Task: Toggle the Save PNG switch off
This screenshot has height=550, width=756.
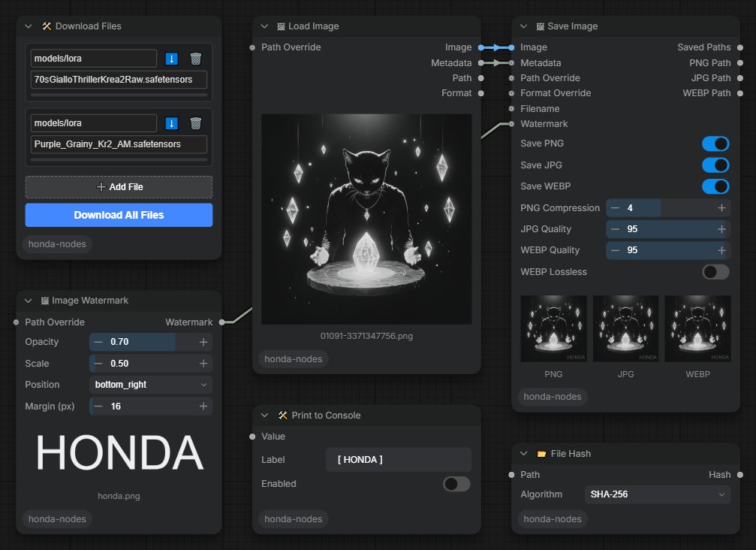Action: point(715,144)
